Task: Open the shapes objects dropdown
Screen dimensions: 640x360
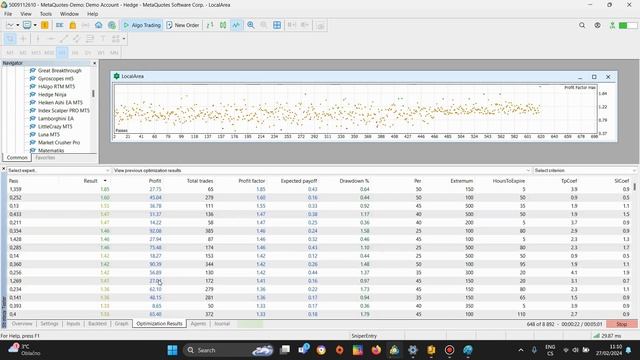Action: click(124, 39)
